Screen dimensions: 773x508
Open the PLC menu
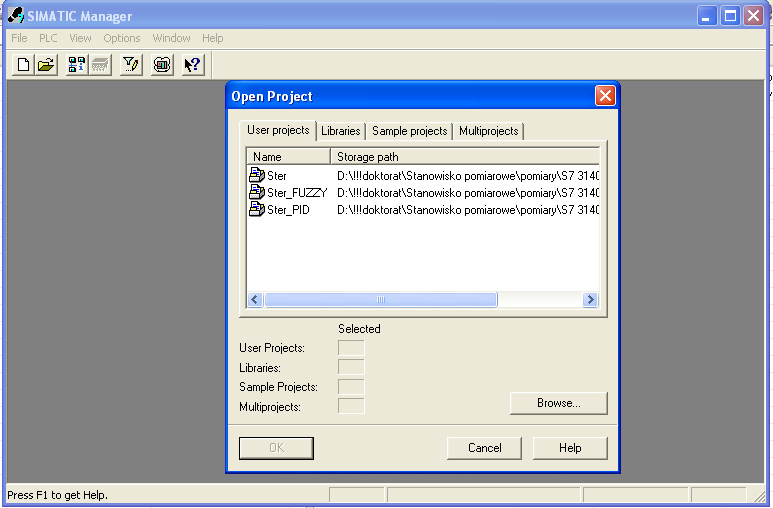pos(48,38)
